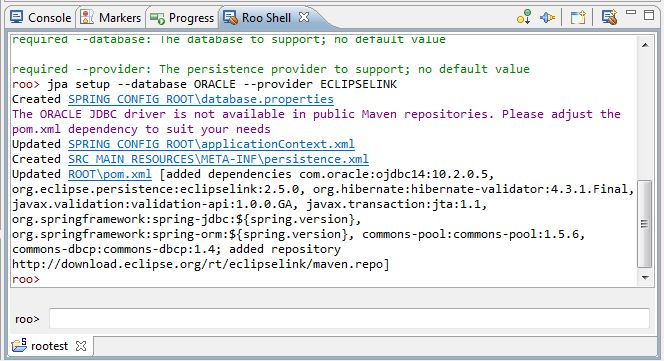Open the ROOT\pom.xml link
Image resolution: width=664 pixels, height=361 pixels.
pyautogui.click(x=110, y=174)
